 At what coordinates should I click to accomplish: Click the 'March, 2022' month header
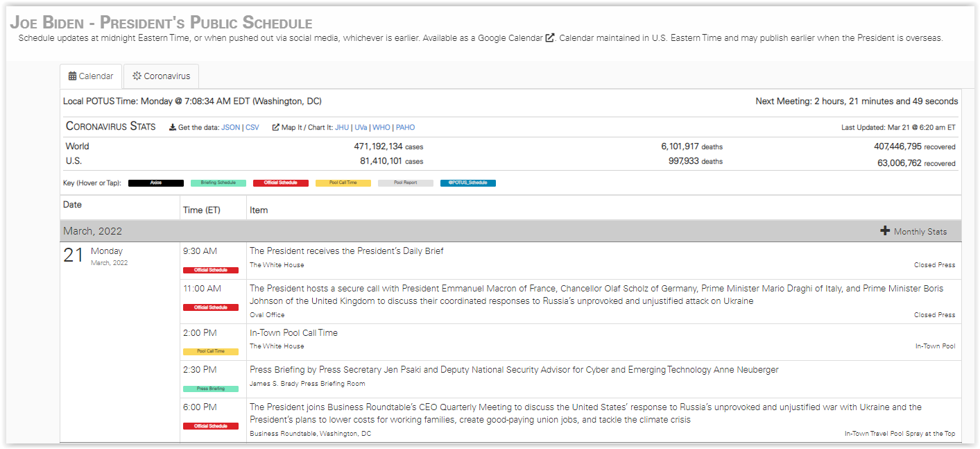(x=92, y=231)
